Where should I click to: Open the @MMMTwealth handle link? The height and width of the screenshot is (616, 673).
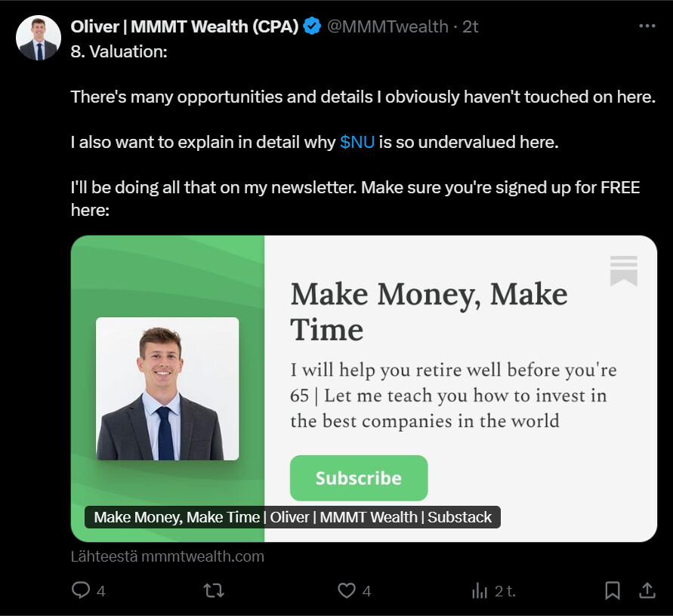click(x=387, y=26)
